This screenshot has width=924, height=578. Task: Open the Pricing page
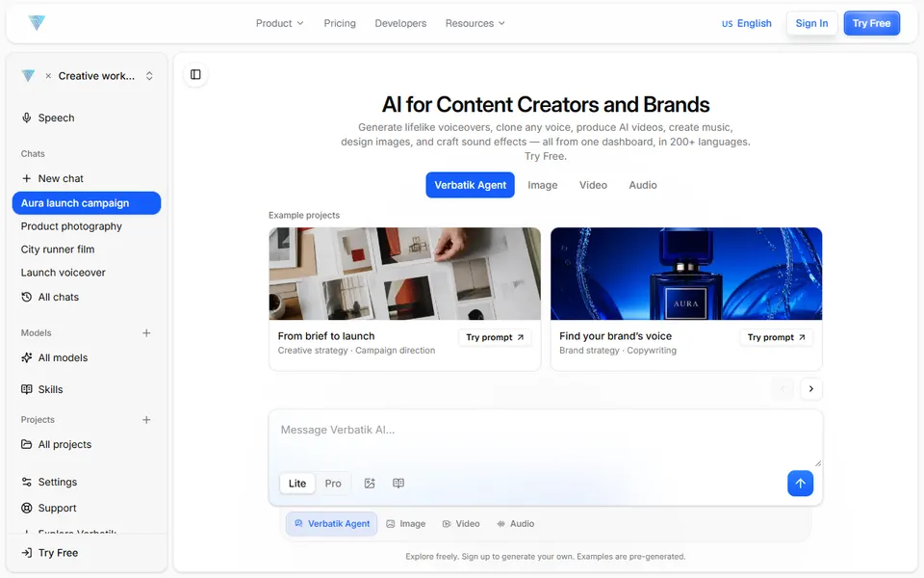pos(340,23)
